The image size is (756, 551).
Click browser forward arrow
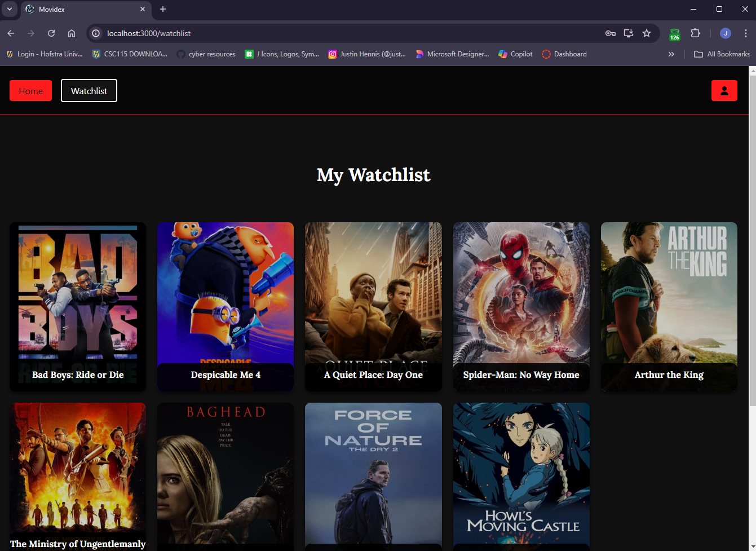click(31, 33)
